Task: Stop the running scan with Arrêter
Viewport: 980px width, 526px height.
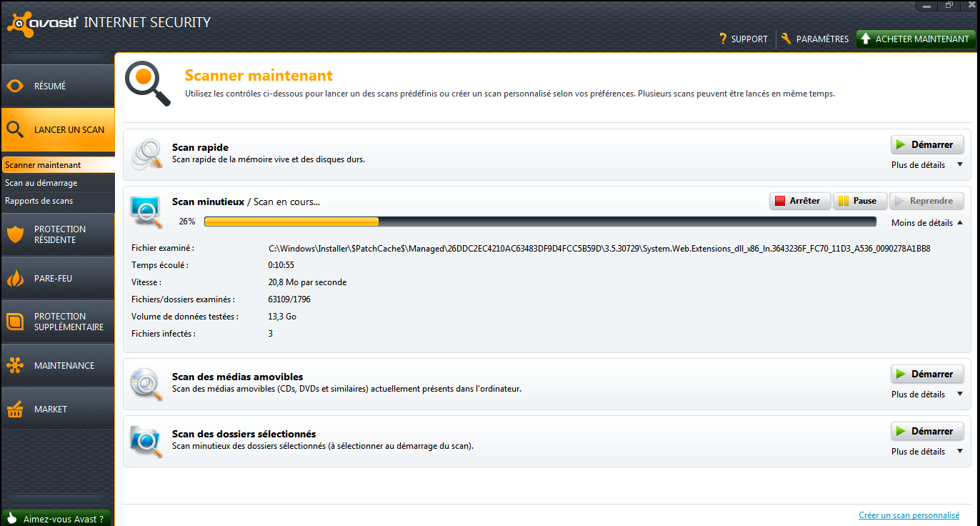Action: [x=800, y=201]
